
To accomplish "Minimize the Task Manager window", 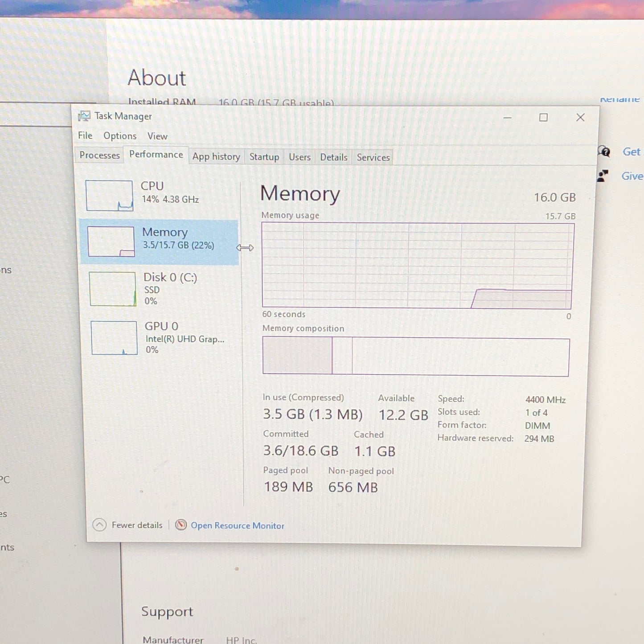I will tap(507, 118).
